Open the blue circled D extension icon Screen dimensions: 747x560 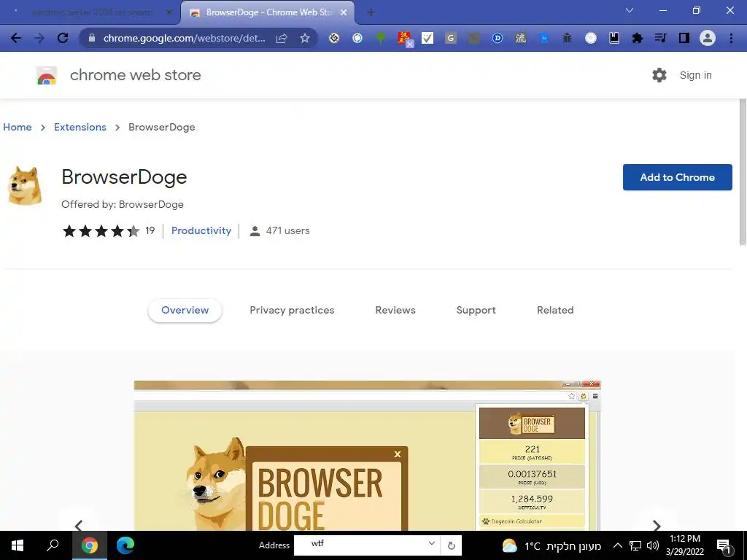click(498, 38)
